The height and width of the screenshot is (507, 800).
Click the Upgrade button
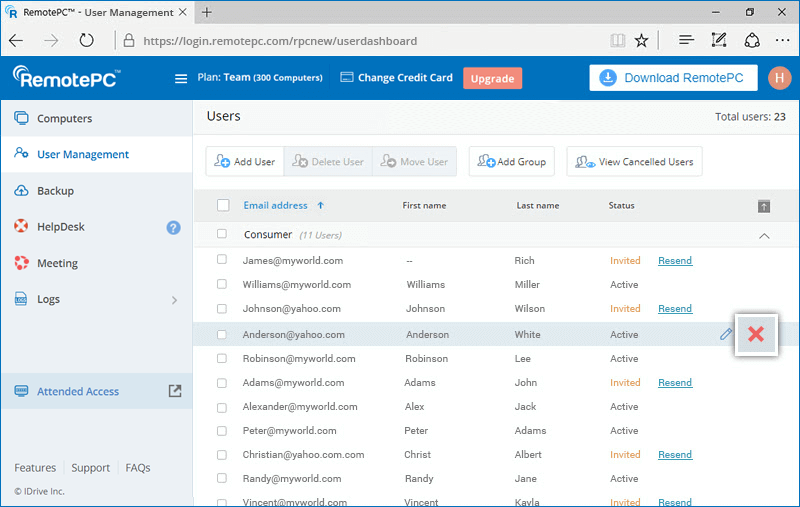point(492,78)
